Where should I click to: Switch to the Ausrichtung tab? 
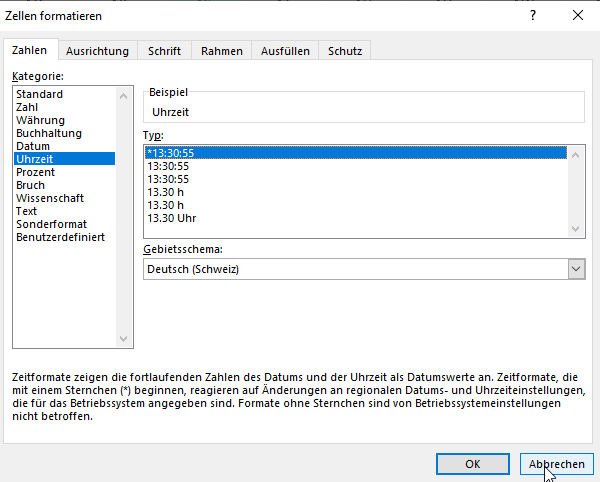pos(97,51)
